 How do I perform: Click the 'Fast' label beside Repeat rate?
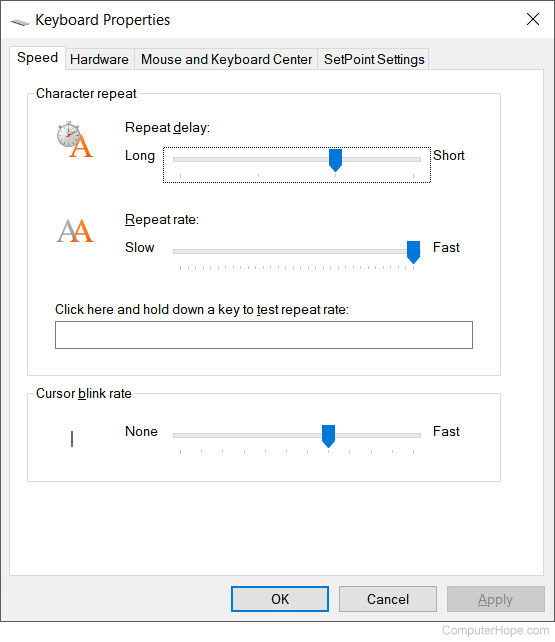click(x=446, y=247)
